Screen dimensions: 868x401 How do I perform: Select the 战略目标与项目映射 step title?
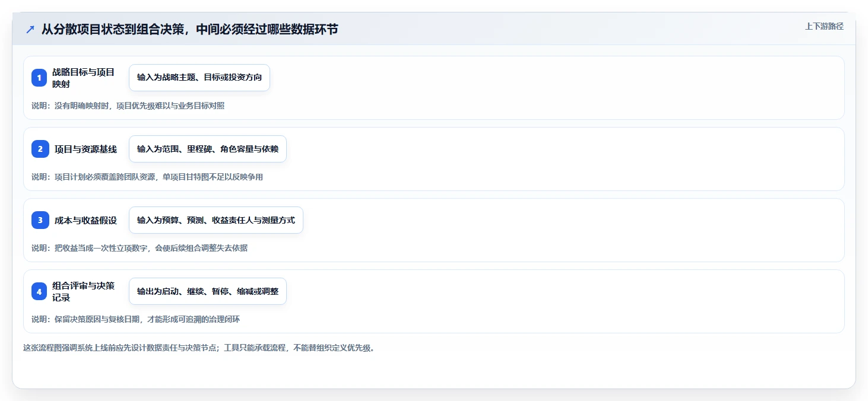[x=84, y=78]
